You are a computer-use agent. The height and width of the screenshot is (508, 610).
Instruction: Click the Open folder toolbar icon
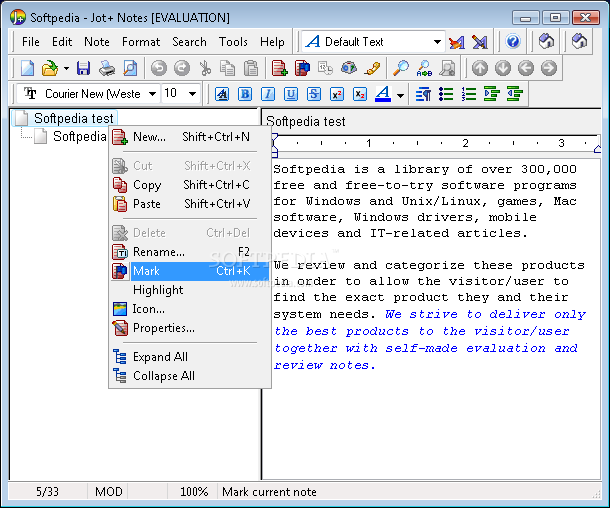click(50, 68)
